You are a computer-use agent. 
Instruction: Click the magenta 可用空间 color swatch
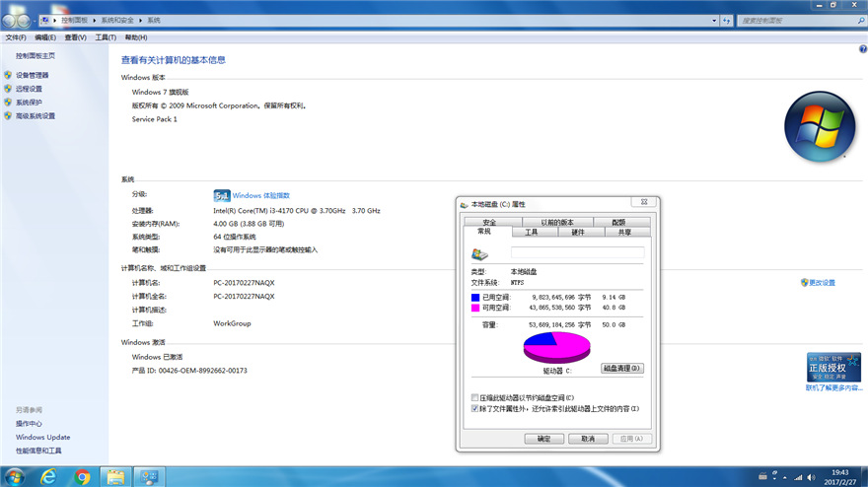475,309
